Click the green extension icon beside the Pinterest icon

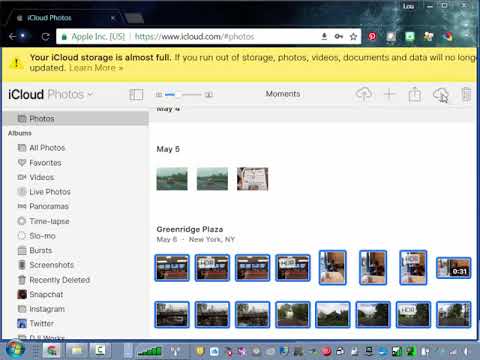[409, 36]
